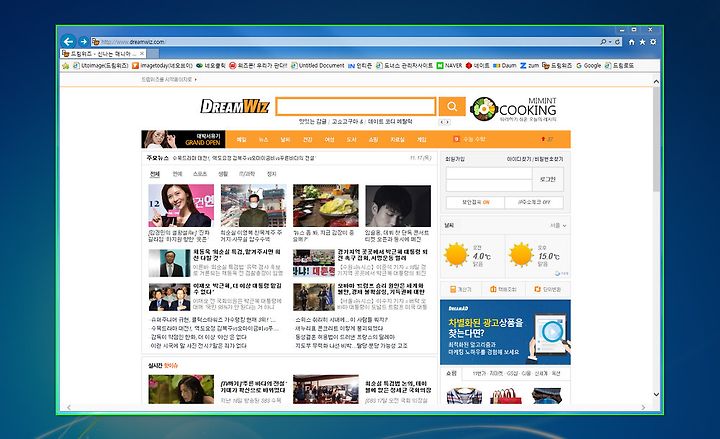This screenshot has height=439, width=720.
Task: Click the morning weather sun icon
Action: (456, 255)
